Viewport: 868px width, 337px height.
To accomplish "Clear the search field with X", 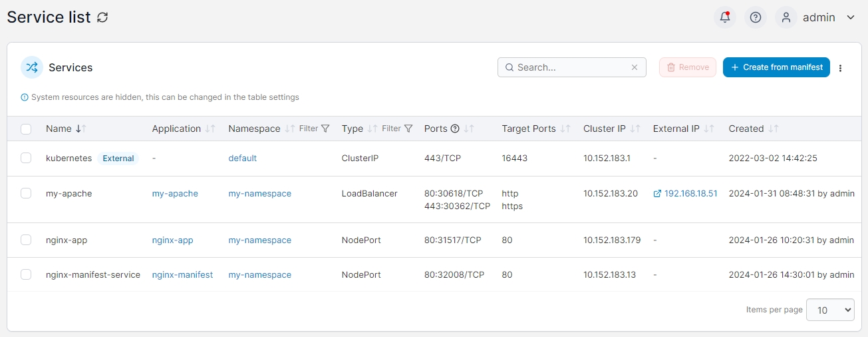I will (x=634, y=67).
